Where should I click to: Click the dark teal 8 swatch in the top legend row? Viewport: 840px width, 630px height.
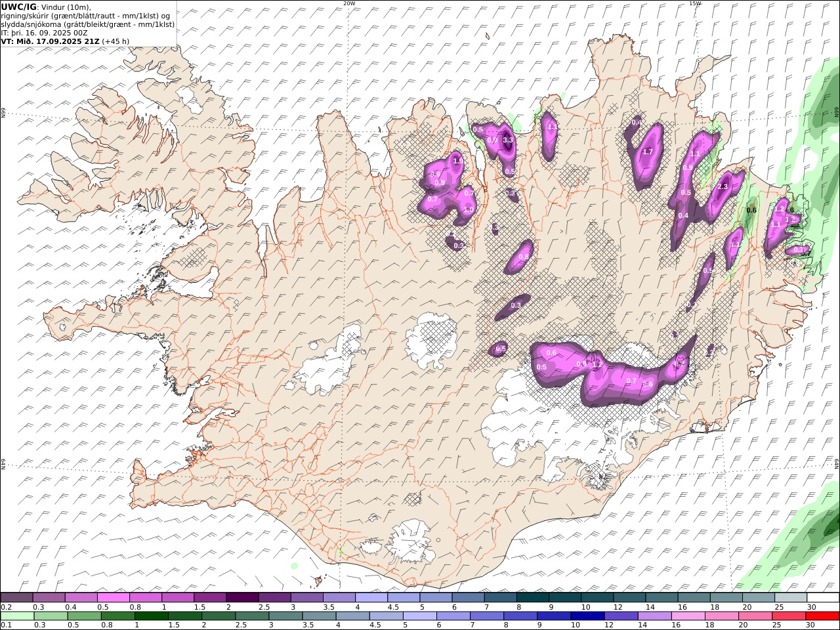(532, 597)
